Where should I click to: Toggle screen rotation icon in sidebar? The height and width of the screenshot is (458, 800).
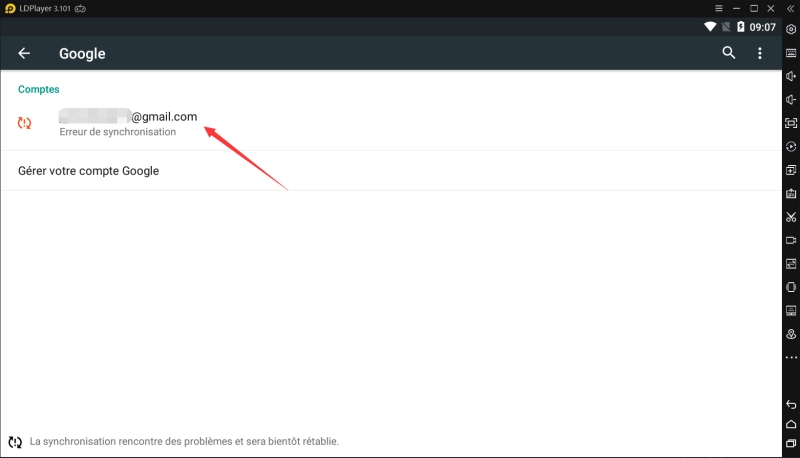[791, 287]
